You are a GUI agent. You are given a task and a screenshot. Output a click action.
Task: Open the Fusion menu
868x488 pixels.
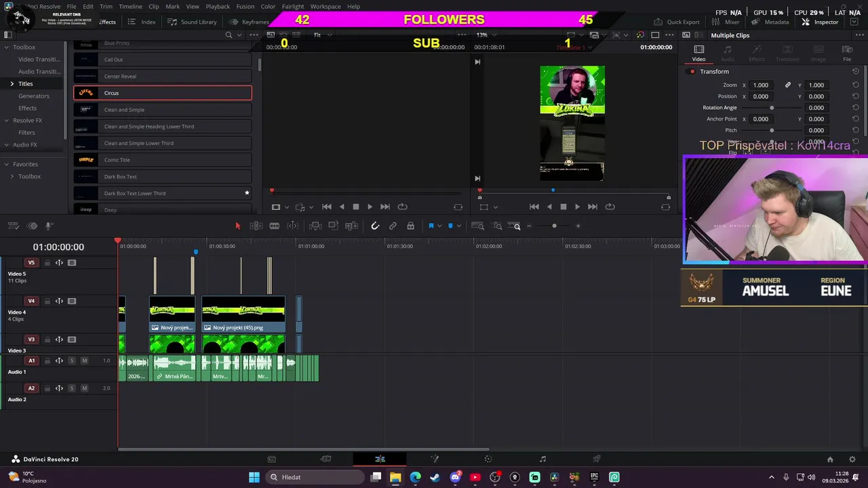coord(245,6)
